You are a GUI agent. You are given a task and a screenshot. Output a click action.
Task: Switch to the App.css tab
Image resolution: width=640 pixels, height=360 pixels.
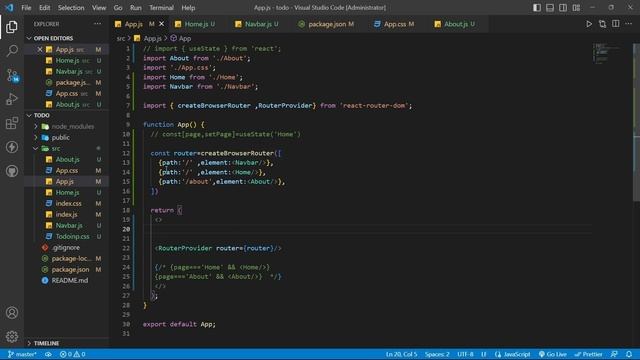point(394,24)
